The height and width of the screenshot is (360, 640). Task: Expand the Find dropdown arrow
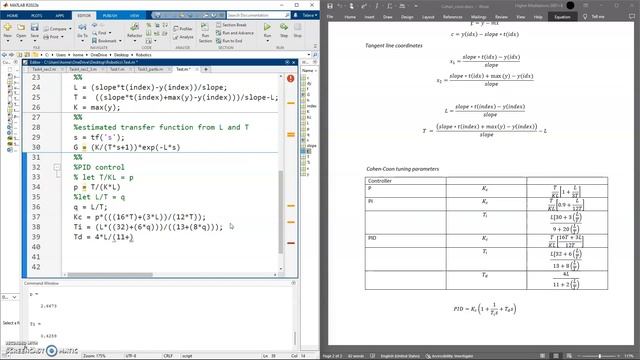point(110,33)
